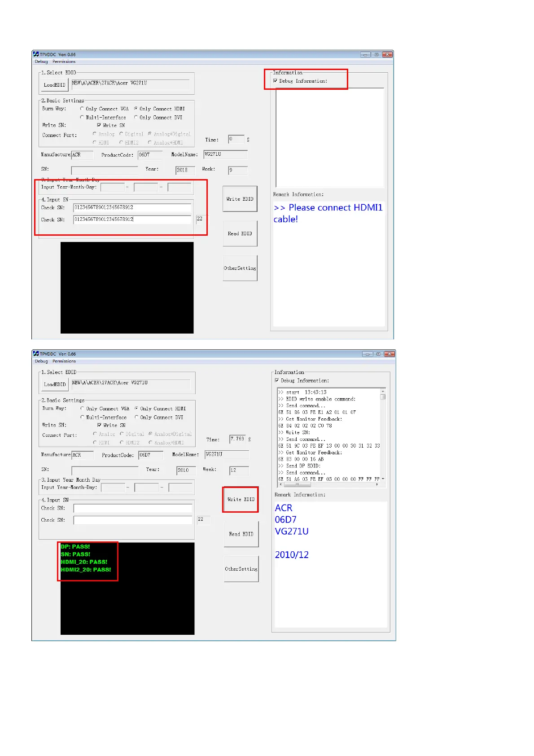Click Read EDID in the HDMI1-prompt window

240,233
